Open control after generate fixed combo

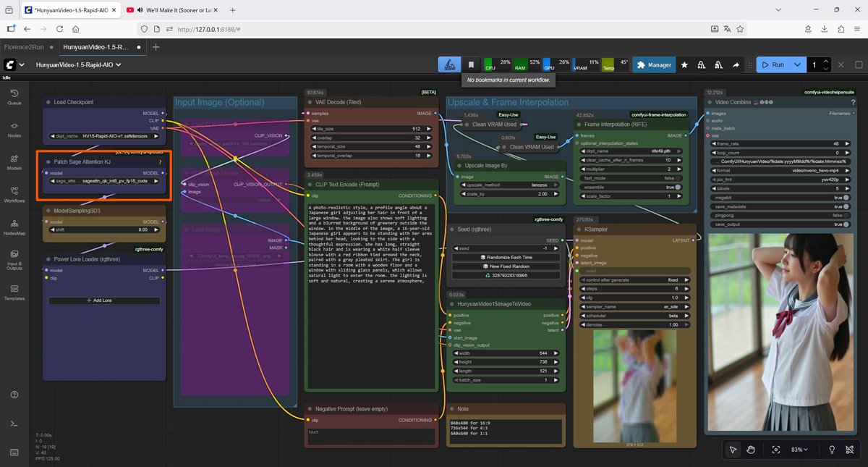pyautogui.click(x=634, y=279)
